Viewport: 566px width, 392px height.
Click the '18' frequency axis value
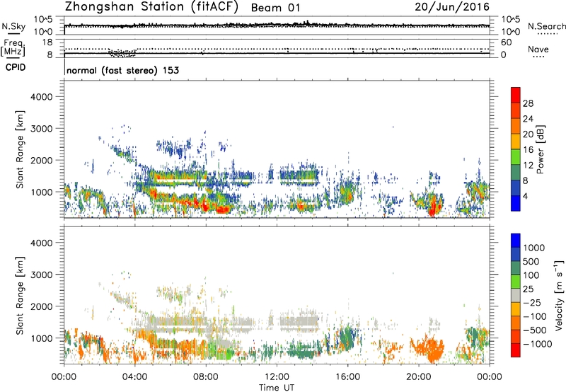pos(47,42)
